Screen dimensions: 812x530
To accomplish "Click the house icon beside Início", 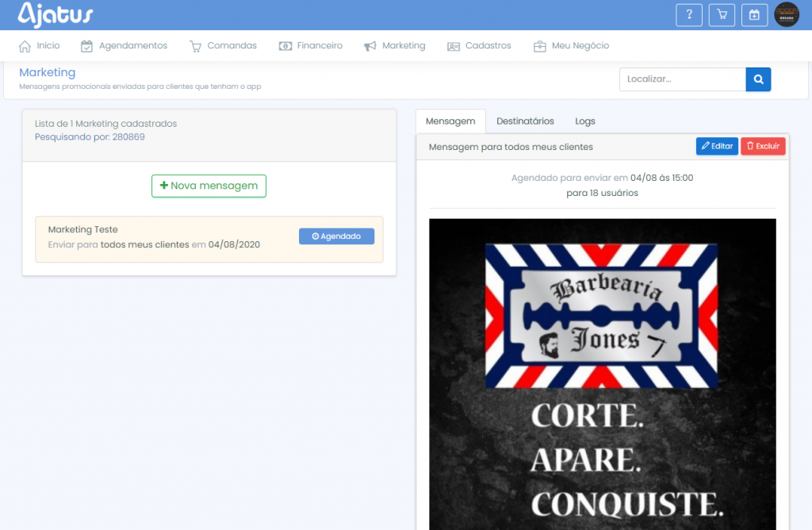I will tap(25, 46).
